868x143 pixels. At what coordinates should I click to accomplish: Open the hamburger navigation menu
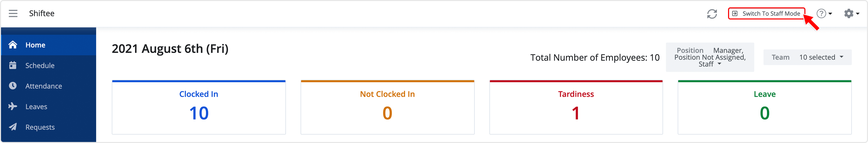pos(13,13)
